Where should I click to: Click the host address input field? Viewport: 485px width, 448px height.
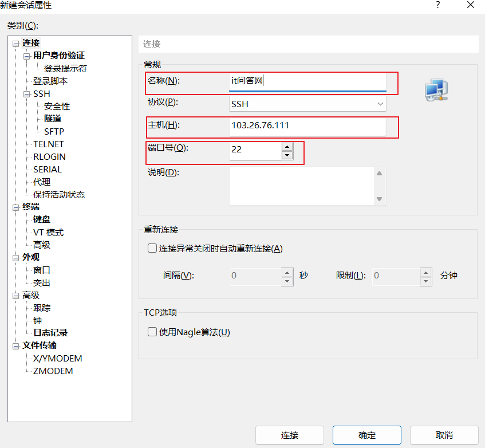(x=307, y=126)
